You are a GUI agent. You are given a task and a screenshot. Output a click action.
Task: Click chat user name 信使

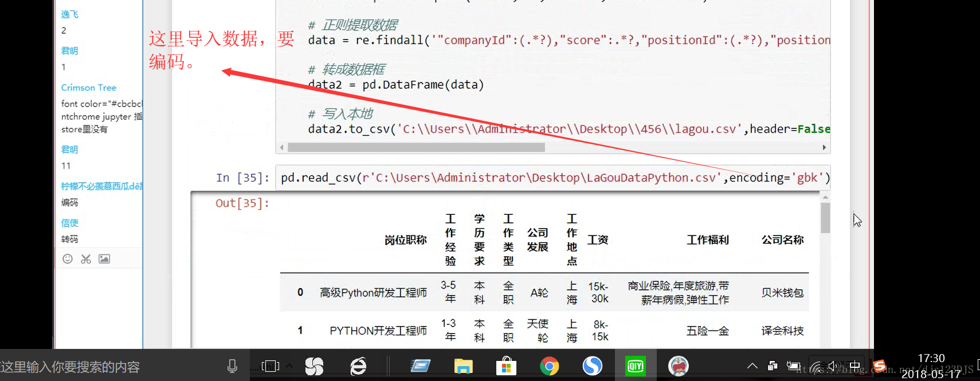pyautogui.click(x=69, y=223)
